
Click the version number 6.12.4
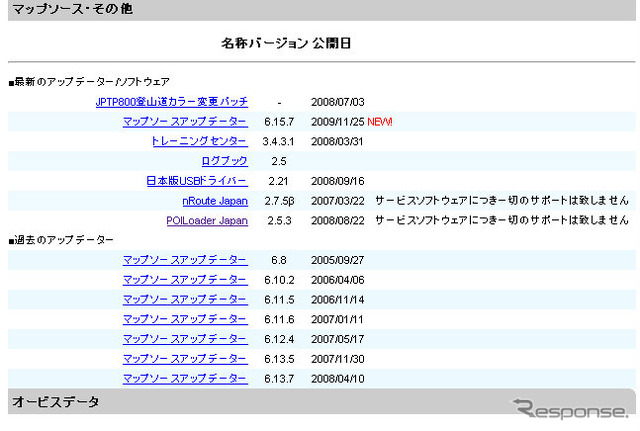click(x=279, y=339)
